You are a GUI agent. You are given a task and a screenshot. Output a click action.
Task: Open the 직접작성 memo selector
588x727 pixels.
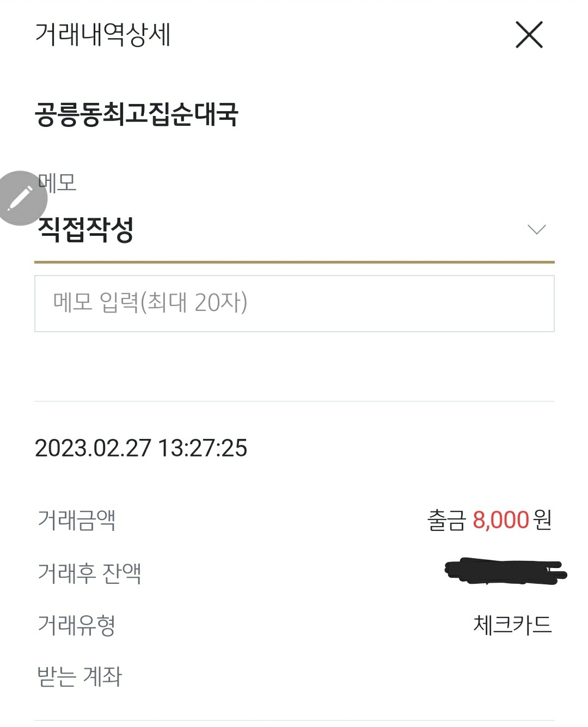coord(86,229)
